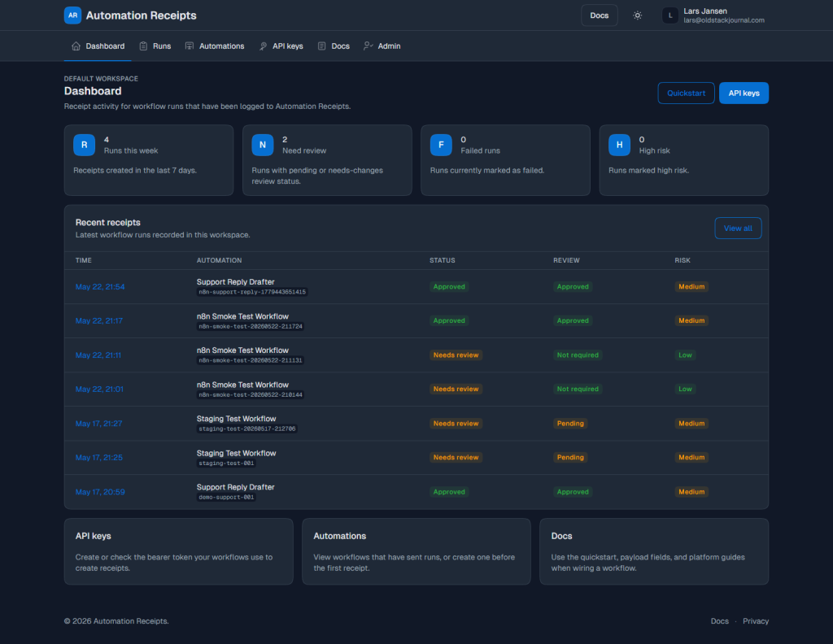The image size is (833, 644).
Task: Click the REVIEW column header
Action: tap(566, 261)
